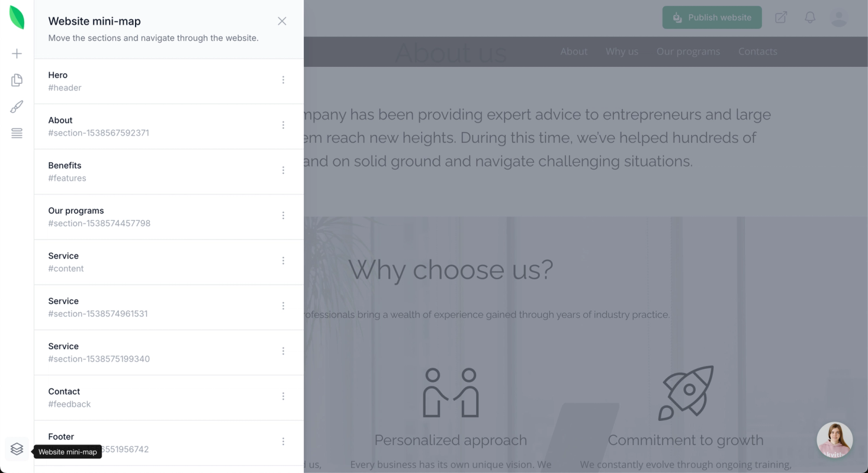Viewport: 868px width, 473px height.
Task: Open the user profile avatar icon
Action: [839, 18]
